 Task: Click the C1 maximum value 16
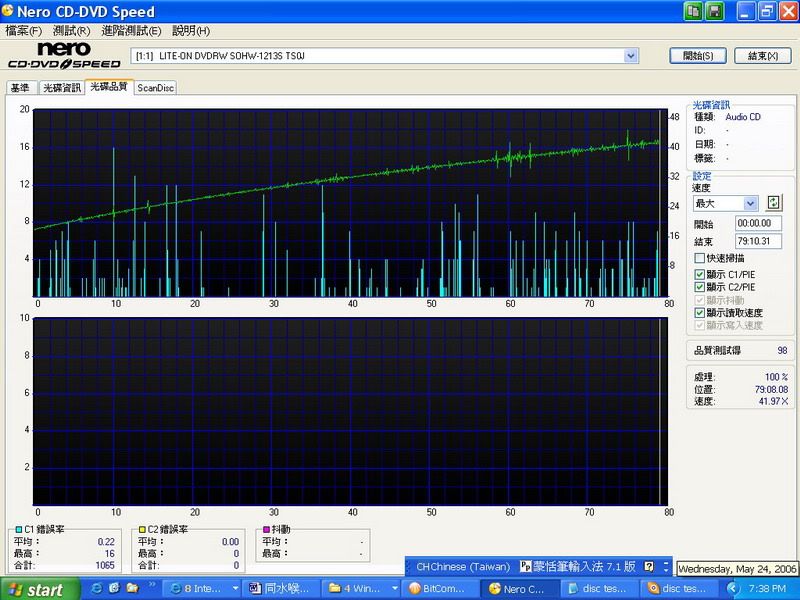pos(110,554)
